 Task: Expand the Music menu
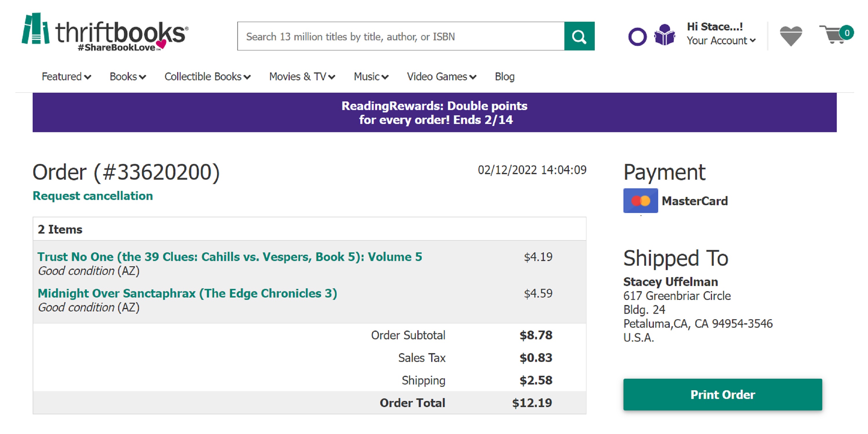[371, 76]
